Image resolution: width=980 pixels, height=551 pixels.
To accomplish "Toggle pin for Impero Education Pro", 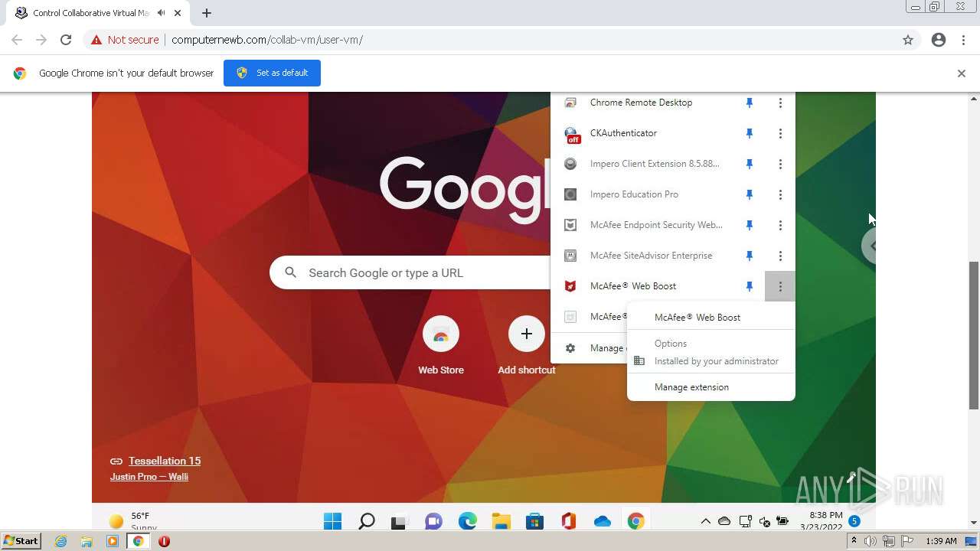I will coord(750,194).
